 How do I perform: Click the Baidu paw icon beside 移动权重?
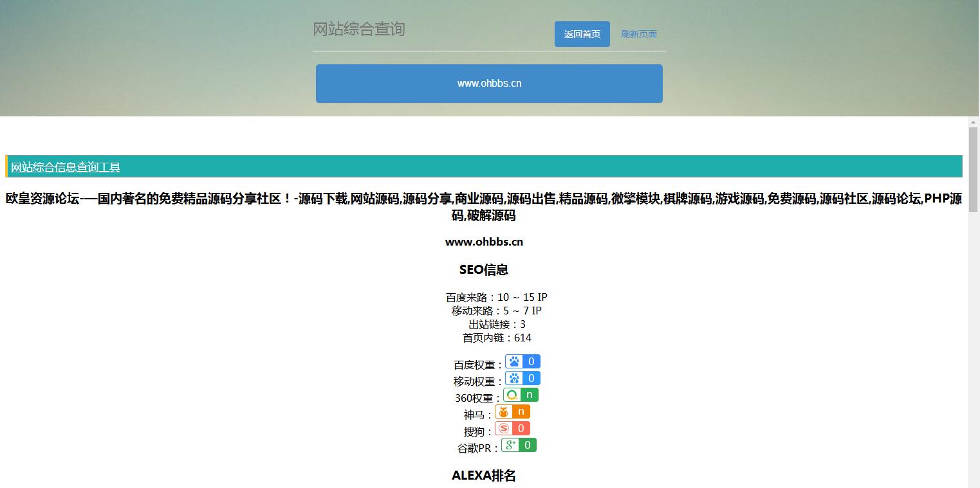click(514, 378)
